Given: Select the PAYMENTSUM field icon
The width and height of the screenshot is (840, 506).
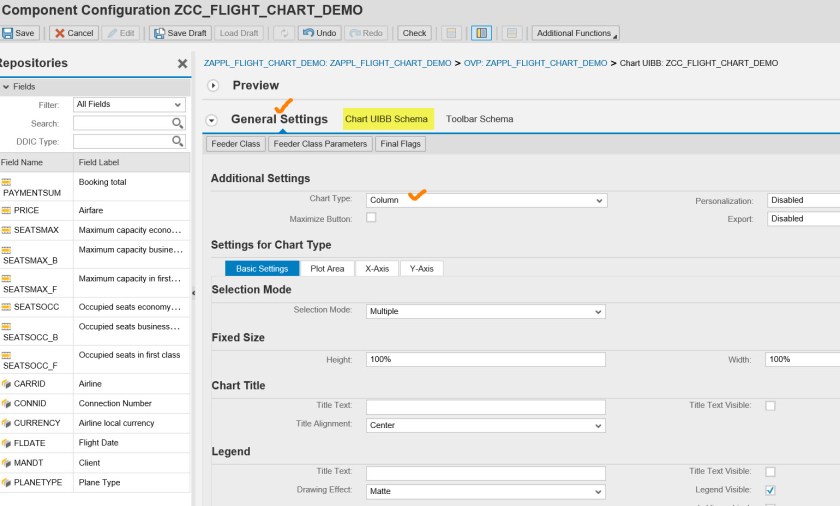Looking at the screenshot, I should (x=6, y=183).
